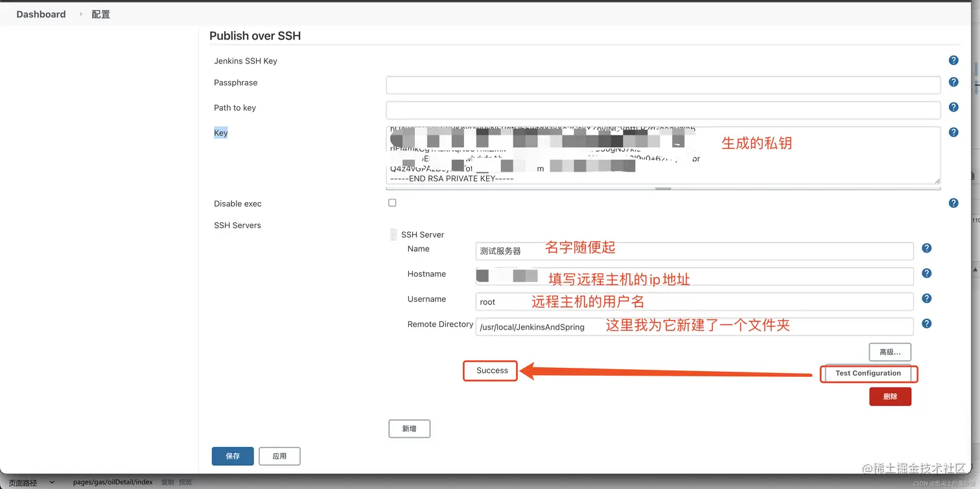
Task: Open help for SSH Server Name
Action: coord(927,248)
